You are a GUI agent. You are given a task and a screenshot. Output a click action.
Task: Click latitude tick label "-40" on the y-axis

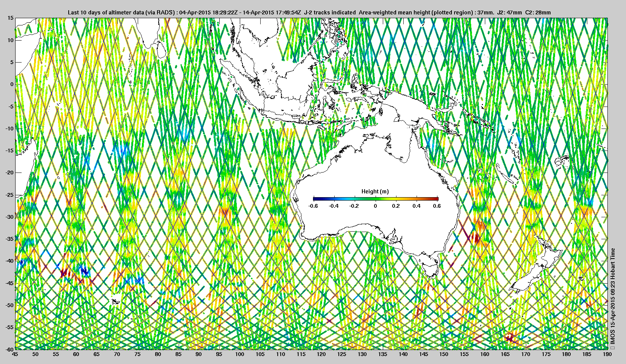tap(9, 261)
